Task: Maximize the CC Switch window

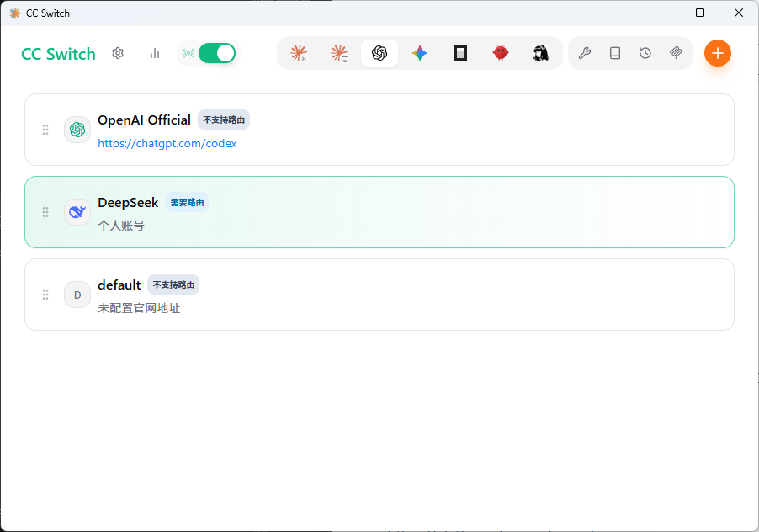Action: [700, 13]
